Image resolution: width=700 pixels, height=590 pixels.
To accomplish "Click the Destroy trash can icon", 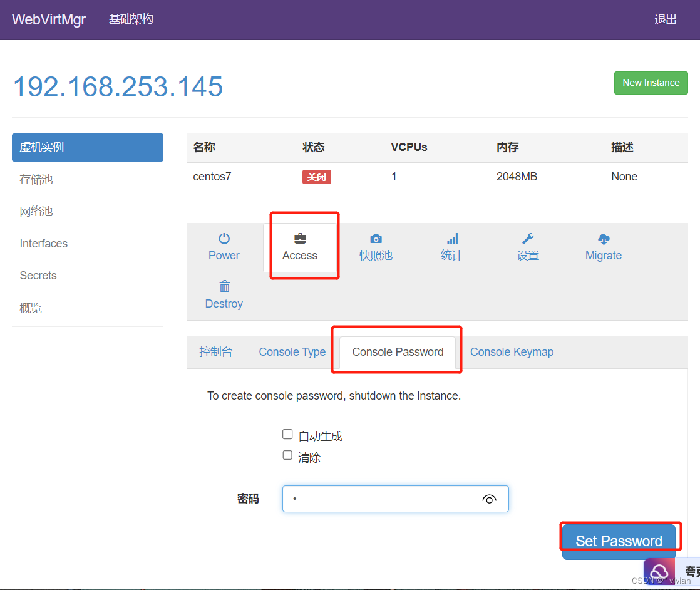I will point(225,286).
